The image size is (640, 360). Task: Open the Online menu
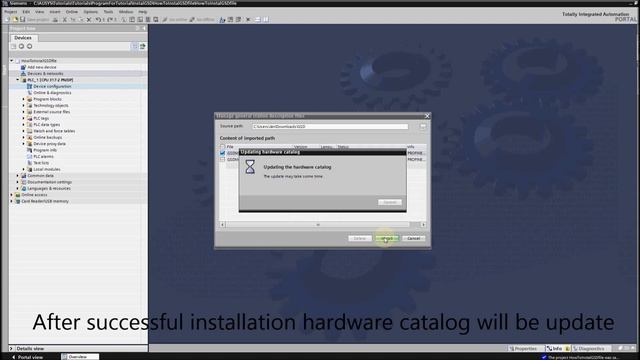pyautogui.click(x=72, y=12)
